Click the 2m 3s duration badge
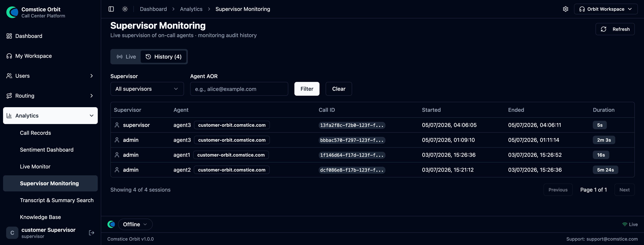 click(604, 140)
